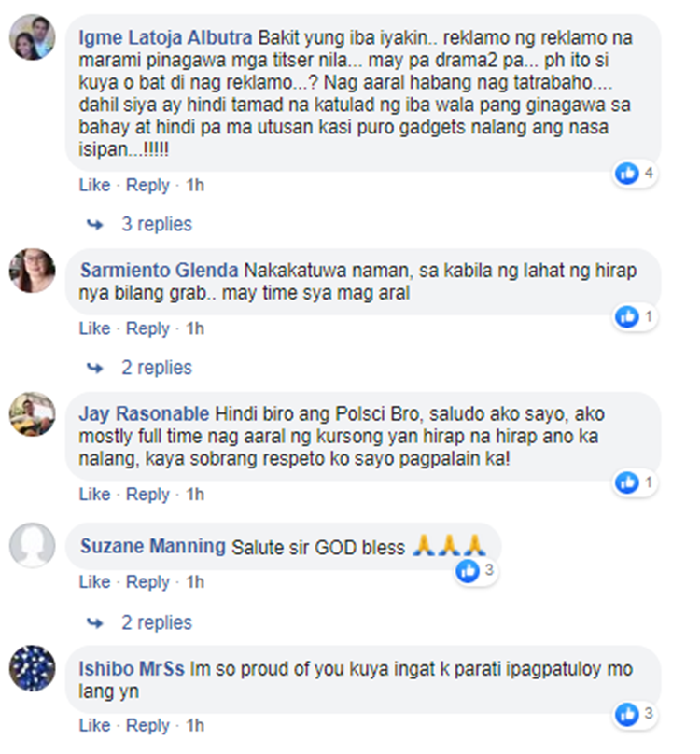Image resolution: width=700 pixels, height=754 pixels.
Task: Reply to Sarmiento Glenda's comment
Action: pos(147,328)
